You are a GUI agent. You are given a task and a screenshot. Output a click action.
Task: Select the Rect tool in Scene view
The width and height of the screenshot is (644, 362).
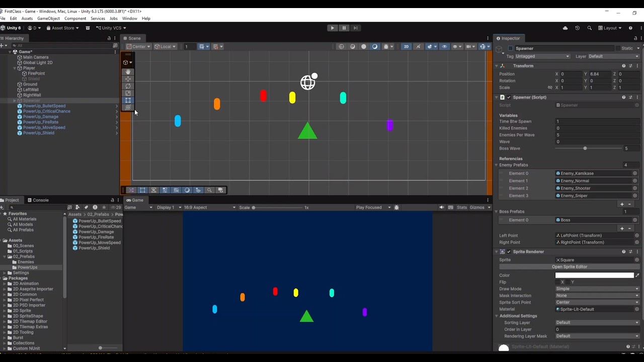(x=128, y=100)
